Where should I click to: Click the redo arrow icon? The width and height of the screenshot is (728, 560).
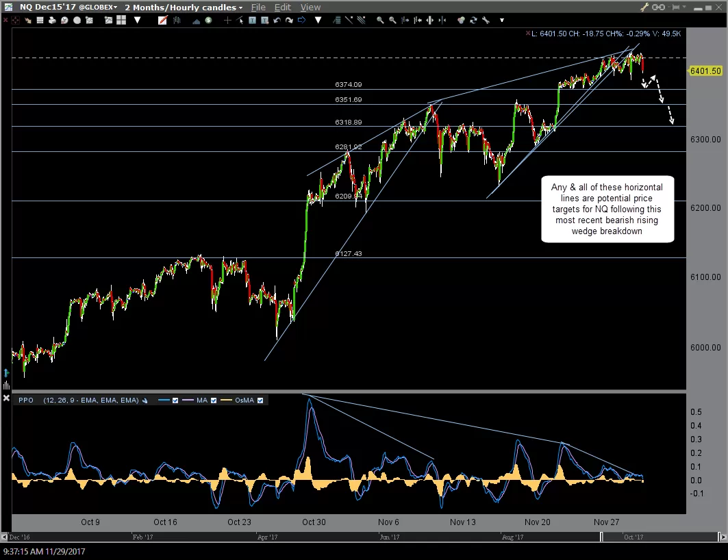point(289,21)
